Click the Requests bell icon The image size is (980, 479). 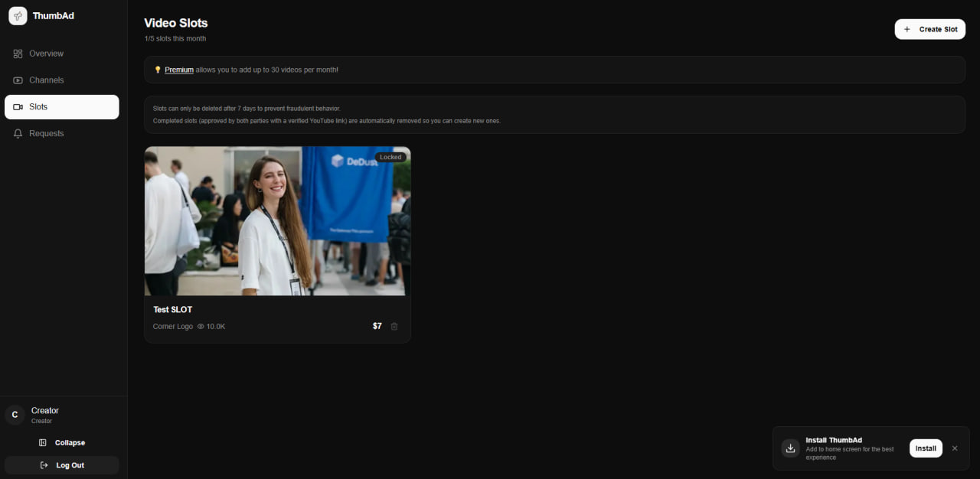17,133
